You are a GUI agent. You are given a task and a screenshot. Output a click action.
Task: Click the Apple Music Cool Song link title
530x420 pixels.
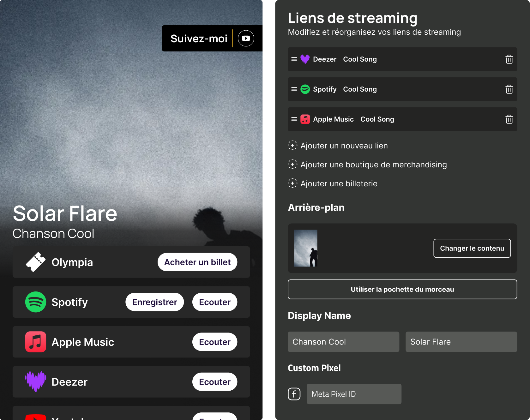pos(377,119)
